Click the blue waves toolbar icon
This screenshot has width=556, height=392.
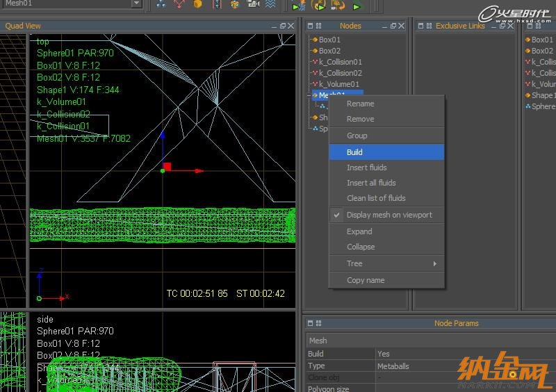[x=270, y=5]
